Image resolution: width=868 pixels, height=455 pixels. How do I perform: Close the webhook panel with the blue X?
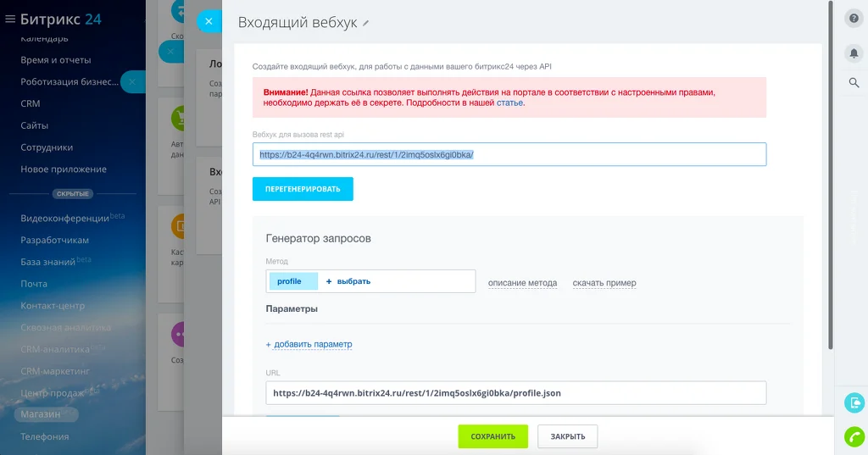click(209, 21)
